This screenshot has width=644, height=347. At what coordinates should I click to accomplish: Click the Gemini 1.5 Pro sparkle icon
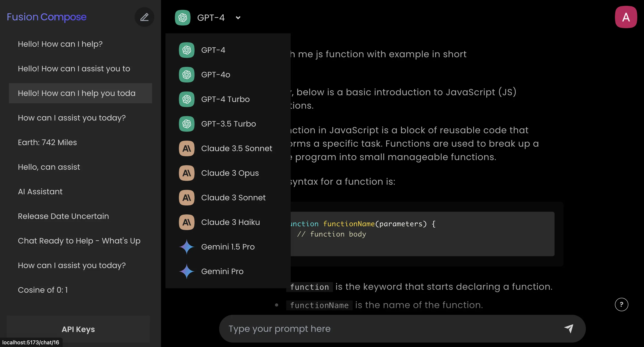[186, 247]
